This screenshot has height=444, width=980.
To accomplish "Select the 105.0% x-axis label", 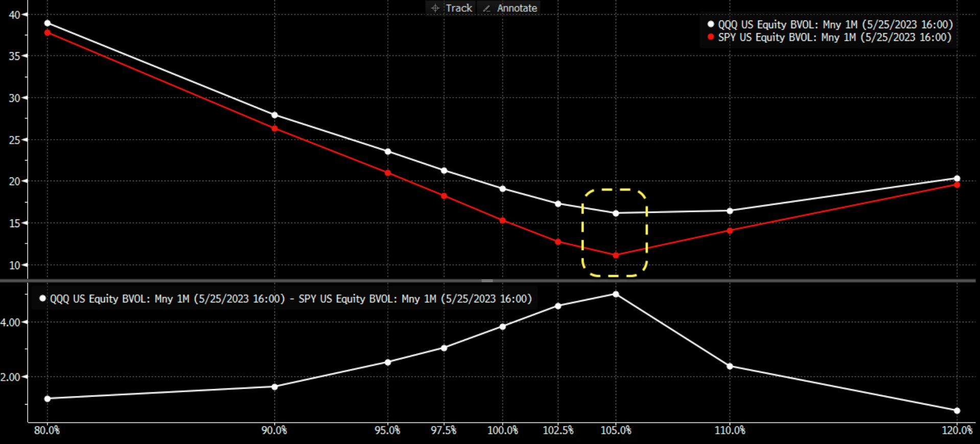I will [616, 430].
